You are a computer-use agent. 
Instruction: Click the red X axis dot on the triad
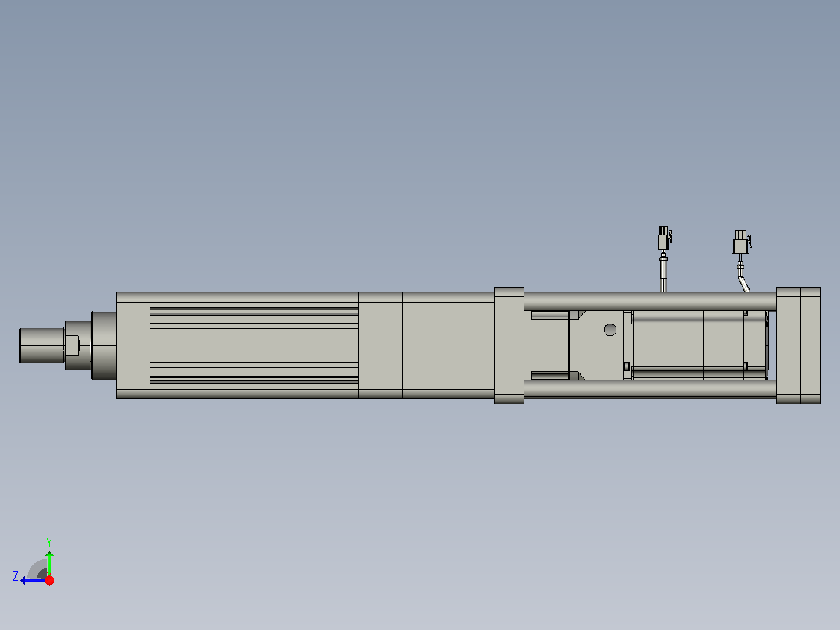(49, 580)
